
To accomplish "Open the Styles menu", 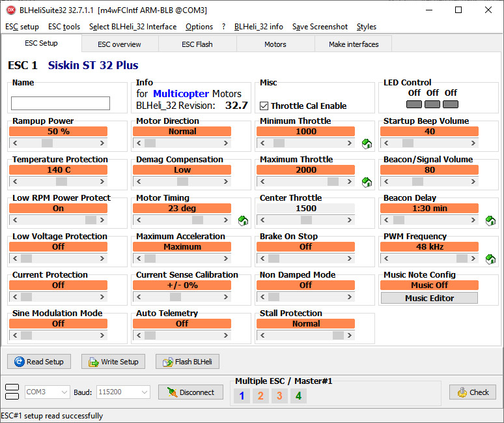I will (367, 27).
